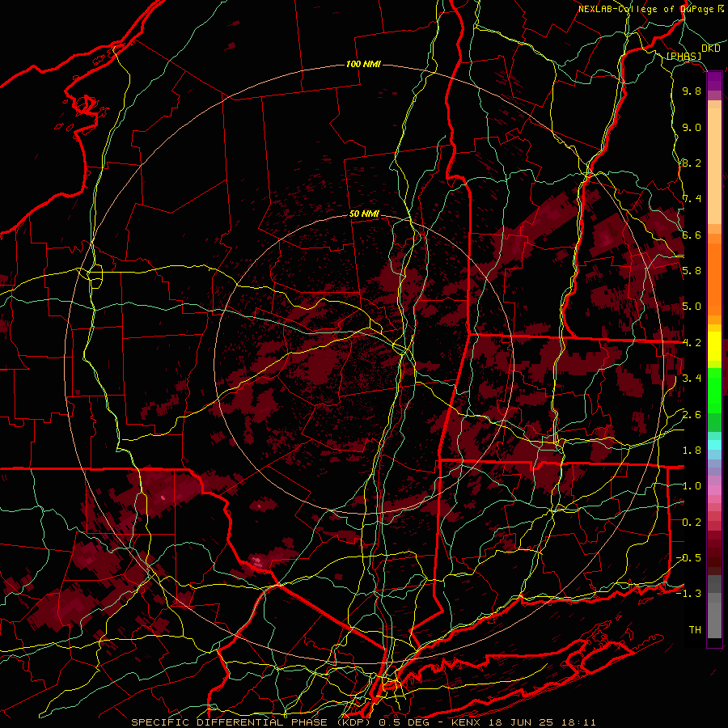Click the -1.3 value on the color scale
The width and height of the screenshot is (728, 728).
point(688,594)
